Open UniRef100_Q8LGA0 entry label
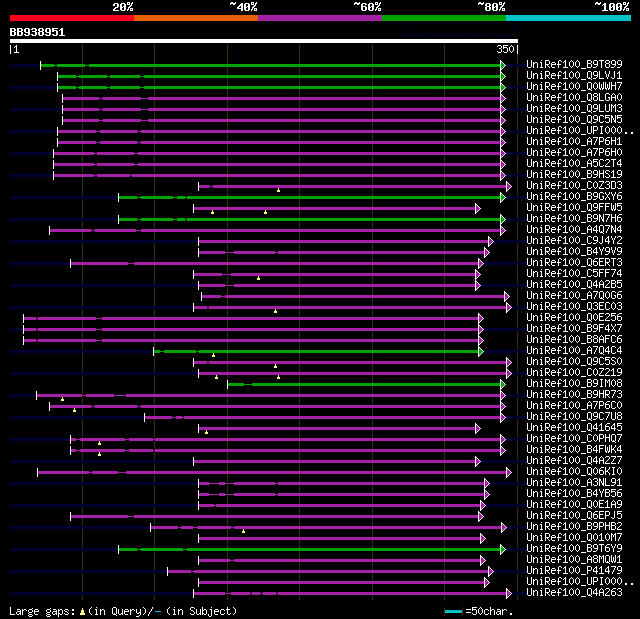 click(574, 98)
